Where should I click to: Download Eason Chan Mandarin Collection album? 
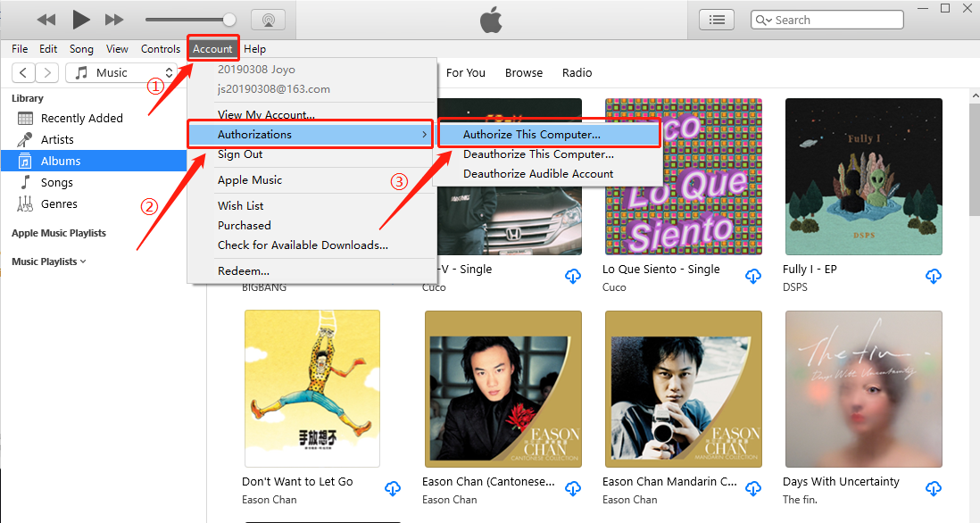753,488
